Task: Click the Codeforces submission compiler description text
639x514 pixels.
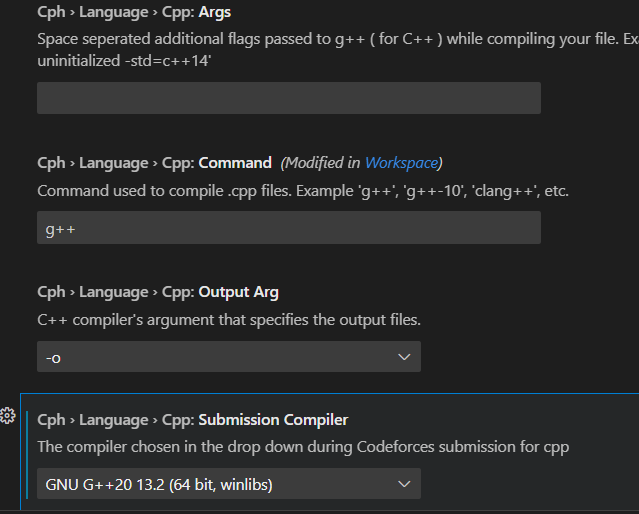Action: click(303, 447)
